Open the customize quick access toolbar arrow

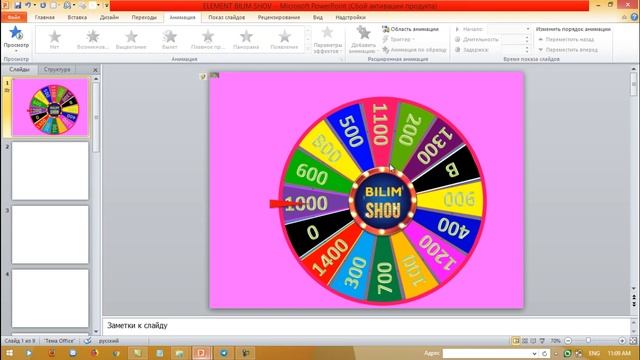coord(107,5)
